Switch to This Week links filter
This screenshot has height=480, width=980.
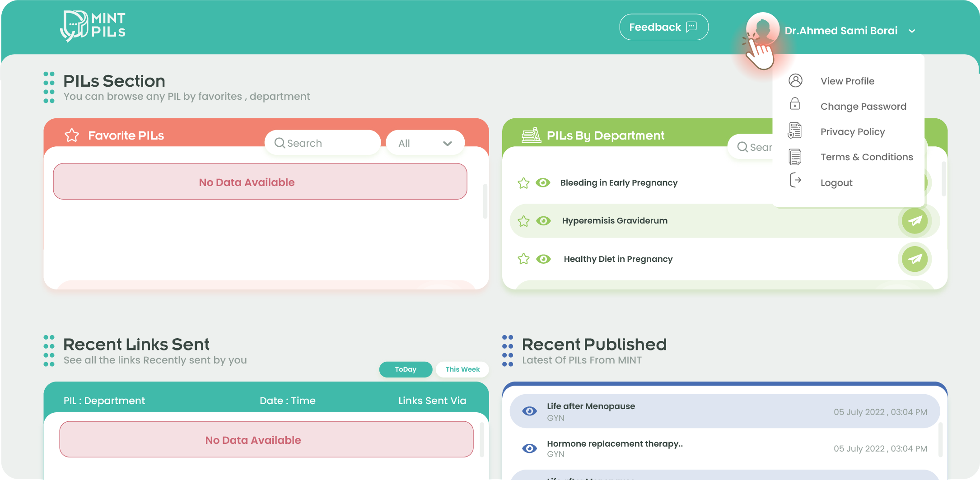[x=462, y=369]
